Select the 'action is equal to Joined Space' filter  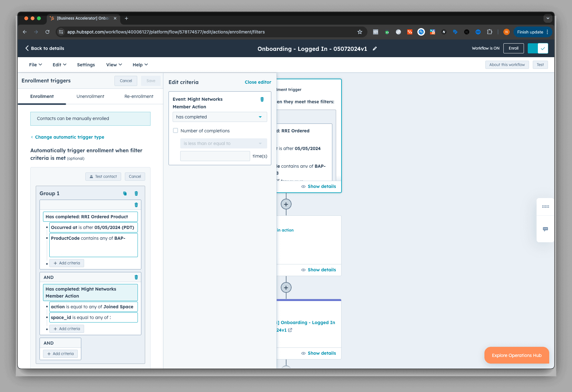tap(94, 307)
